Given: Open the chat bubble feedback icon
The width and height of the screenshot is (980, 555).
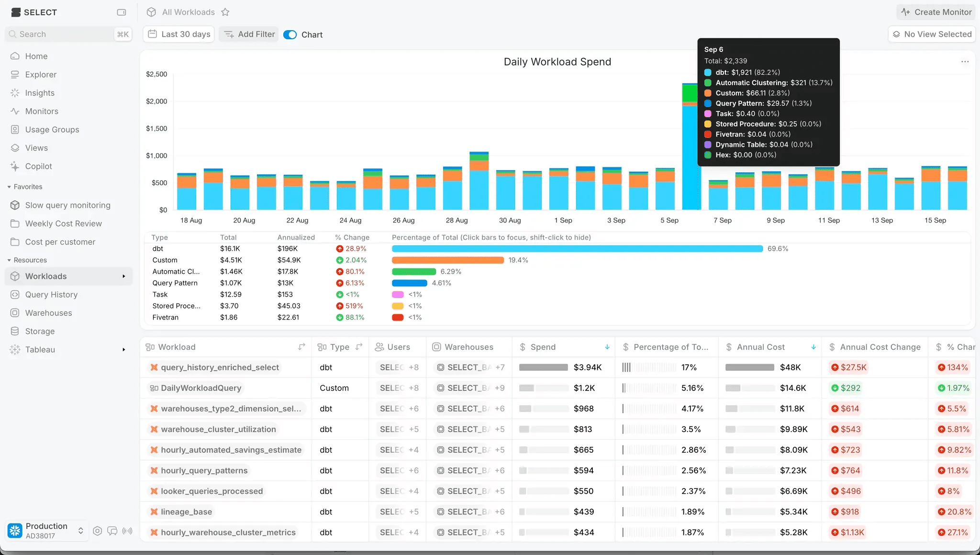Looking at the screenshot, I should pyautogui.click(x=112, y=531).
